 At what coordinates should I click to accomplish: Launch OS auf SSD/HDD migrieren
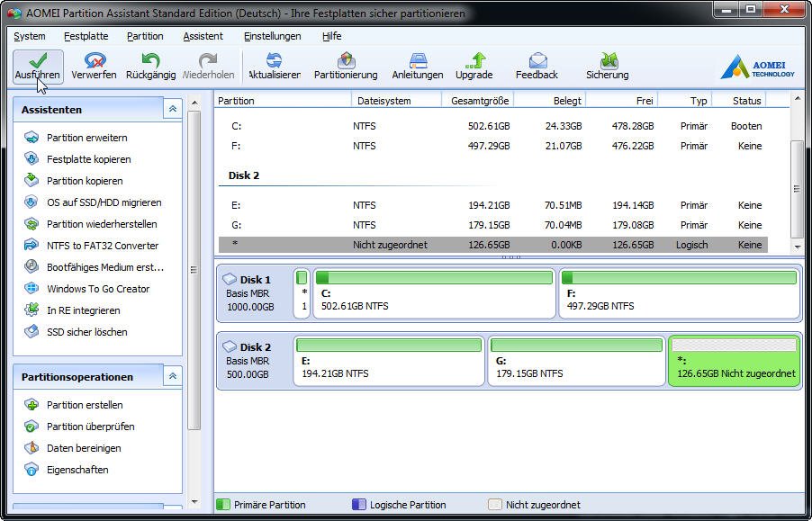(x=94, y=202)
